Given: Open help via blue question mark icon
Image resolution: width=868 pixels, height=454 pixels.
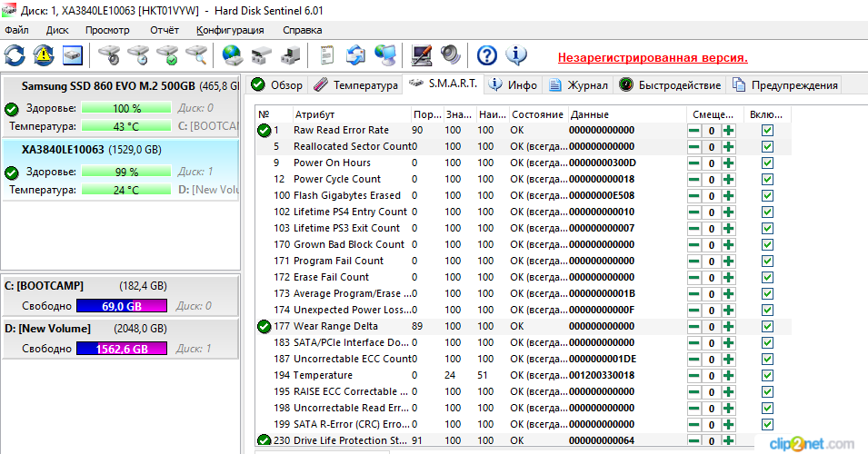Looking at the screenshot, I should [x=487, y=55].
